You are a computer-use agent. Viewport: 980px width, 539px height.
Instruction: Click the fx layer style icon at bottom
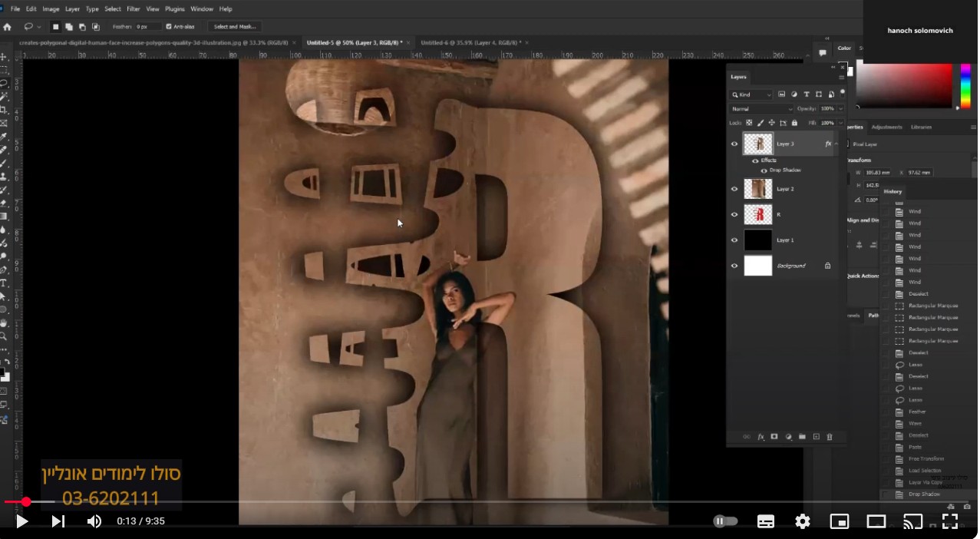(761, 437)
